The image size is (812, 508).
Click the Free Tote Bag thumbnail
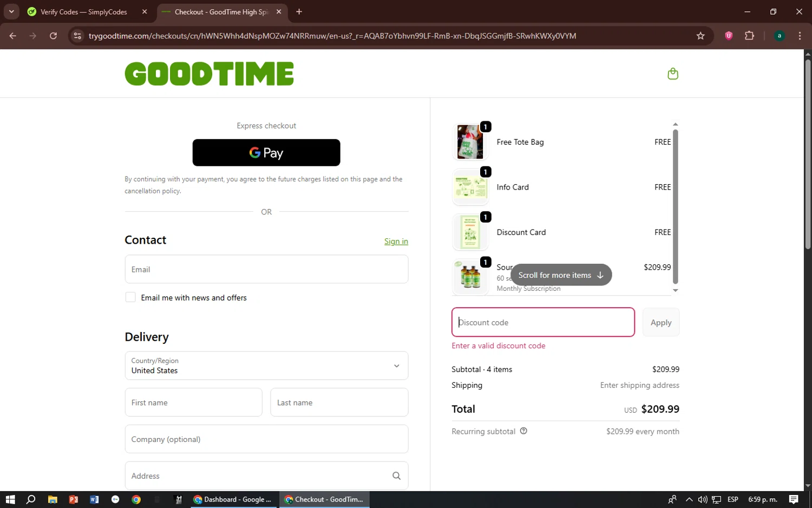coord(470,142)
